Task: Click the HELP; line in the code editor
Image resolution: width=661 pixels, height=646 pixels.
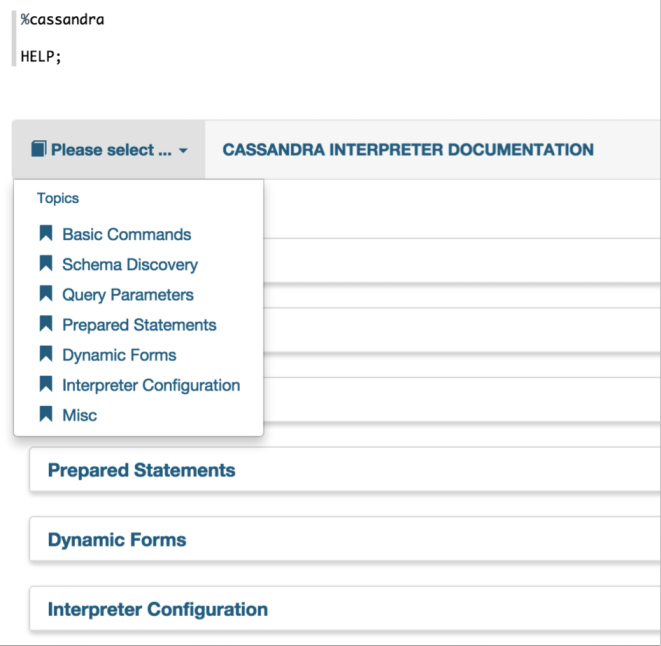Action: tap(41, 55)
